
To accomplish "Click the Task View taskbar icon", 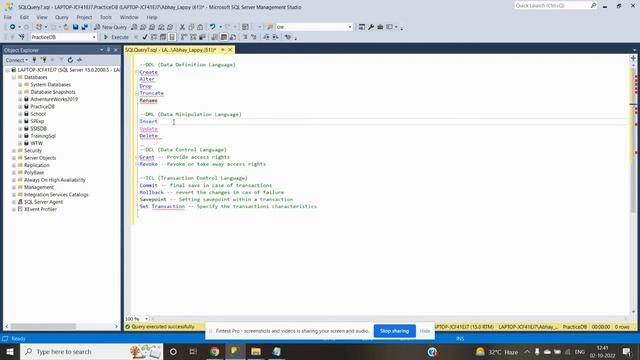I will [x=193, y=351].
